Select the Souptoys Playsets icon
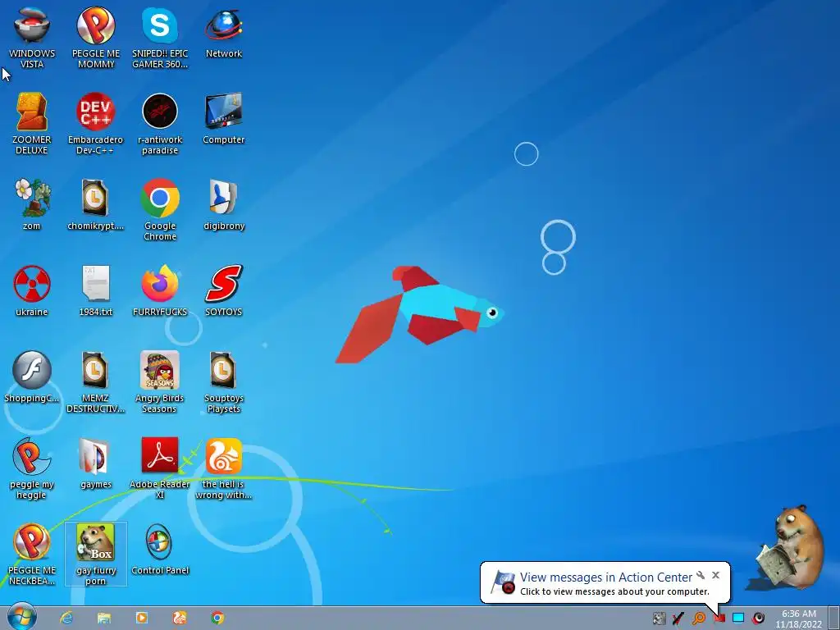Image resolution: width=840 pixels, height=630 pixels. (223, 382)
